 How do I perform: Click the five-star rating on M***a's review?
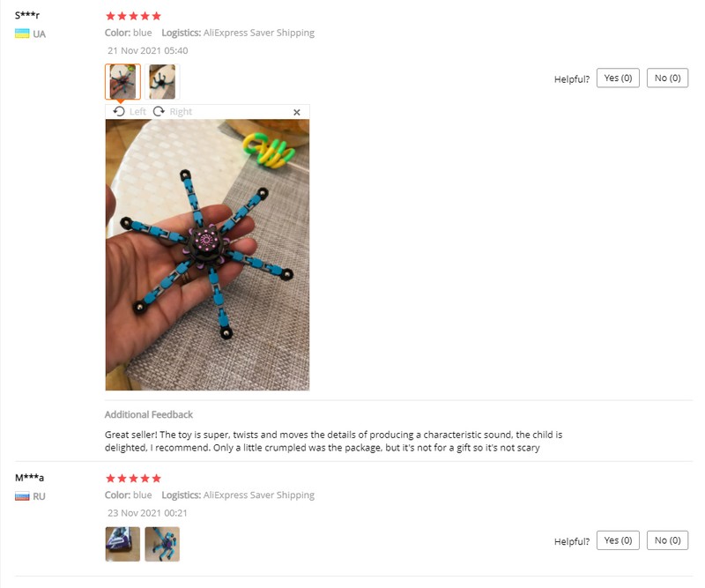coord(133,478)
